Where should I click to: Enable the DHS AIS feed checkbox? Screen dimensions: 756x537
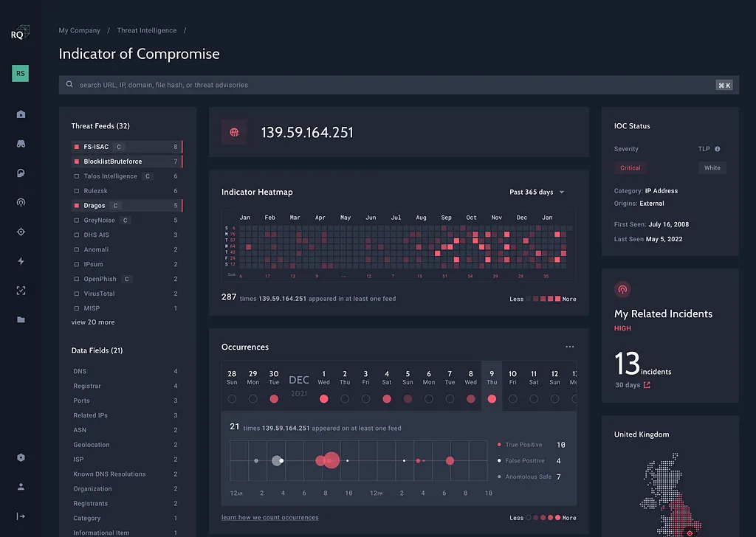77,235
